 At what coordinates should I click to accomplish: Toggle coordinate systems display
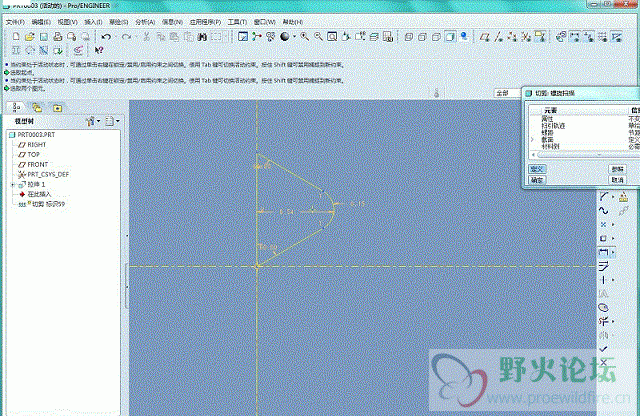tap(526, 37)
